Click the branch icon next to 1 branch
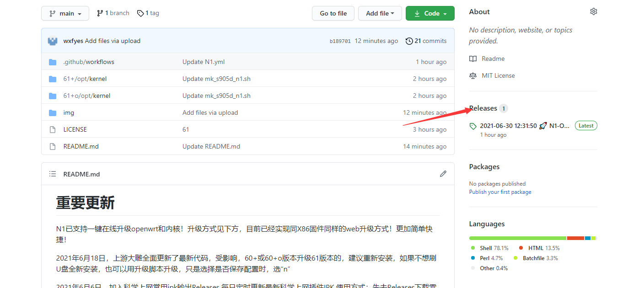The image size is (644, 288). point(100,13)
